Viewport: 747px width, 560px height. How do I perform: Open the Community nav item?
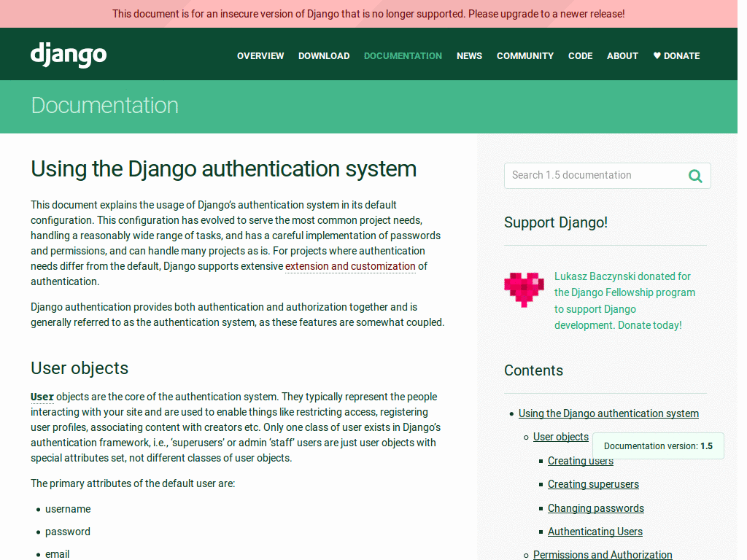(525, 55)
